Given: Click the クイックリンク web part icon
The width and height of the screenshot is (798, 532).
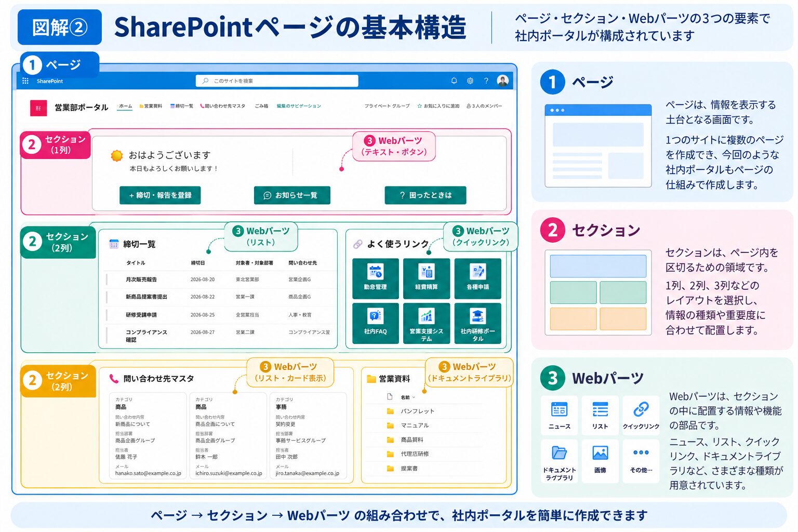Looking at the screenshot, I should [641, 409].
